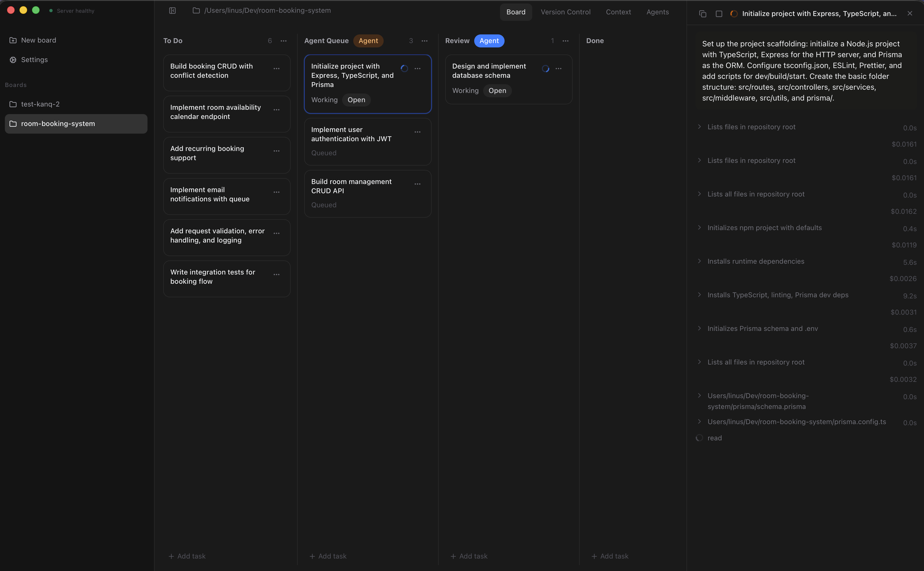
Task: Select the test-kanq-2 board in the sidebar
Action: tap(40, 104)
